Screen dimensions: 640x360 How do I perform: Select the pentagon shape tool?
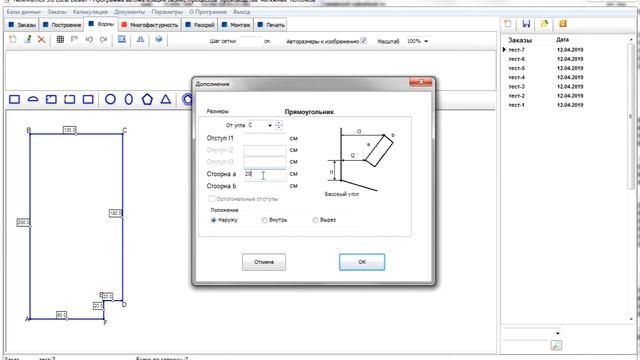(147, 99)
